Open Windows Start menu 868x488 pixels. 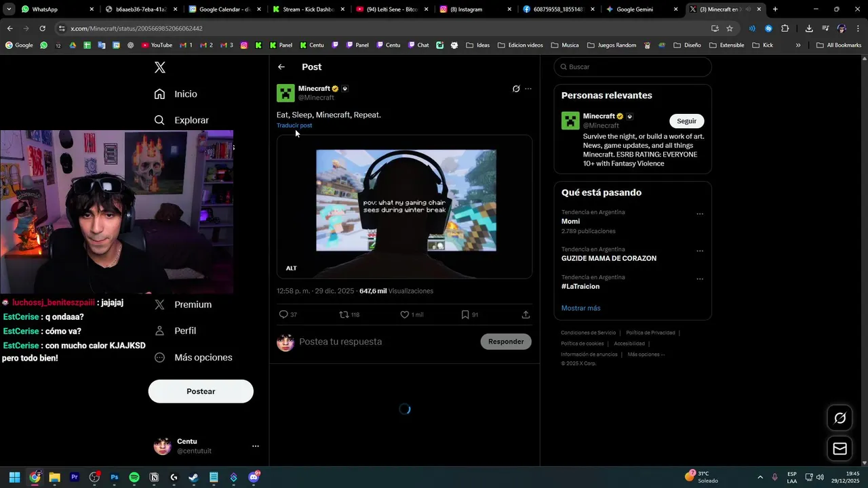[14, 477]
